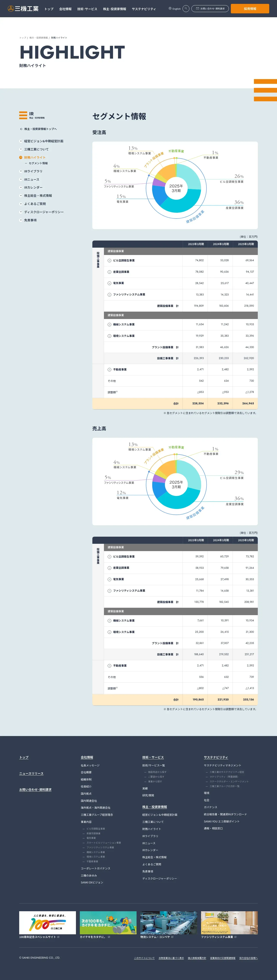277x980 pixels.
Task: Expand 機械システム事業 row in 売上高 table
Action: pos(109,621)
